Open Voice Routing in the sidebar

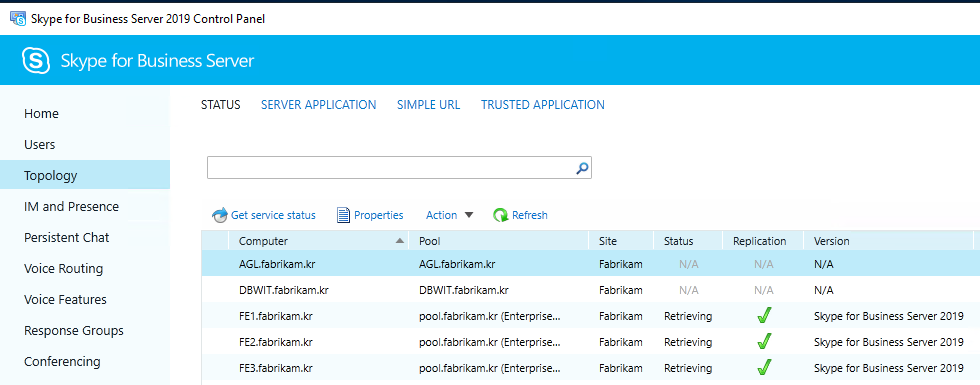(x=64, y=269)
